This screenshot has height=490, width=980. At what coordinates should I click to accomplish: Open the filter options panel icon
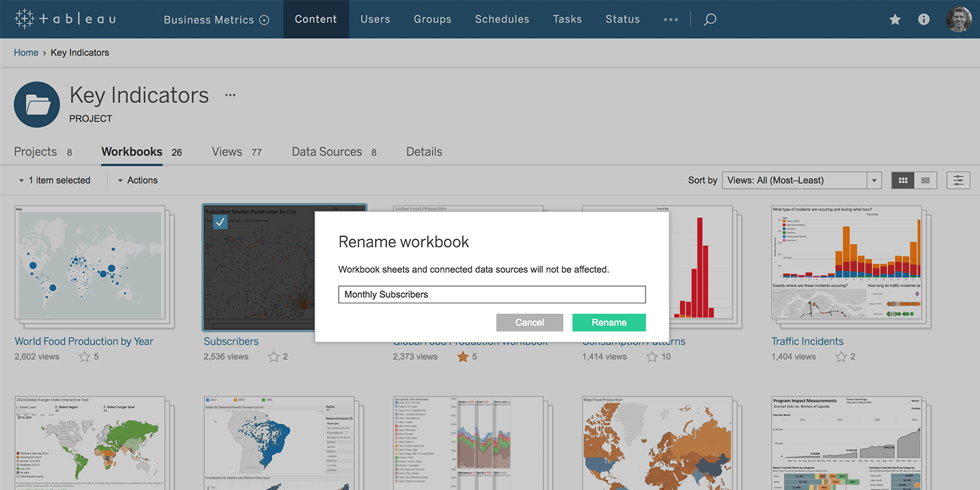point(959,180)
